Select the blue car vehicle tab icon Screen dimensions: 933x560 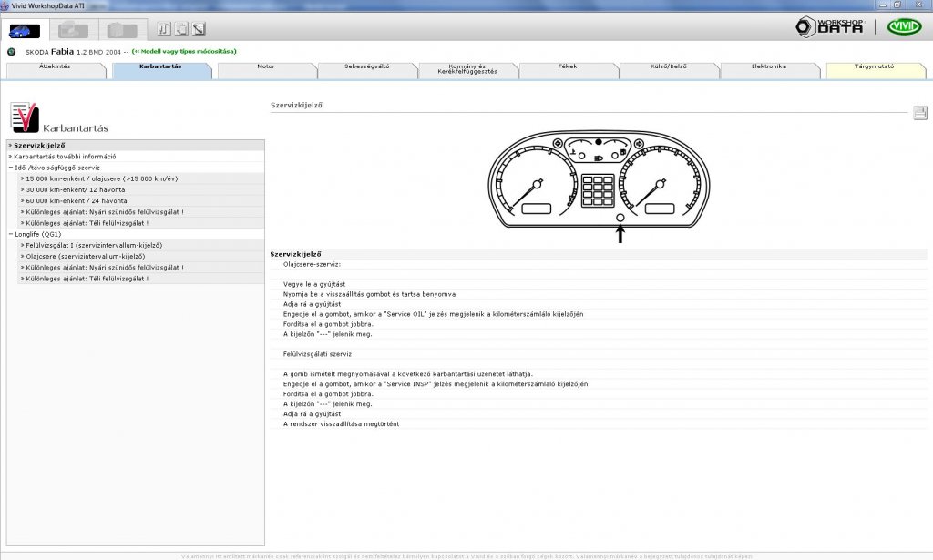25,31
